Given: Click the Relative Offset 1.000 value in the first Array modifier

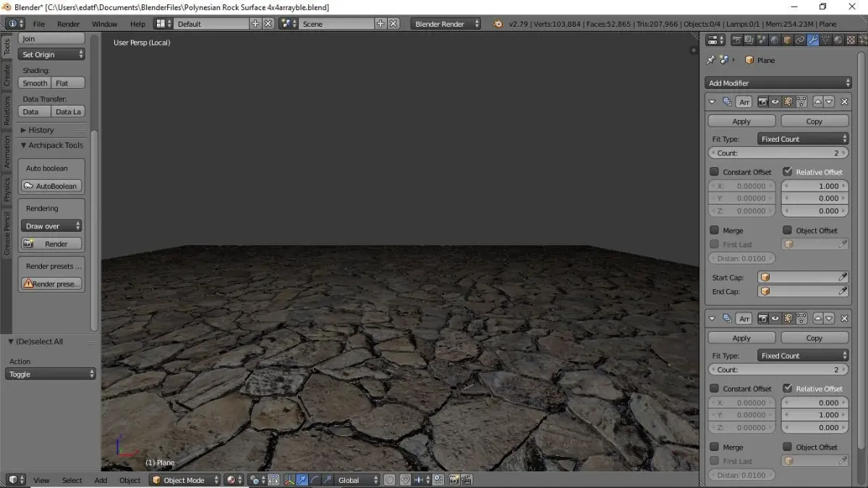Looking at the screenshot, I should (815, 186).
